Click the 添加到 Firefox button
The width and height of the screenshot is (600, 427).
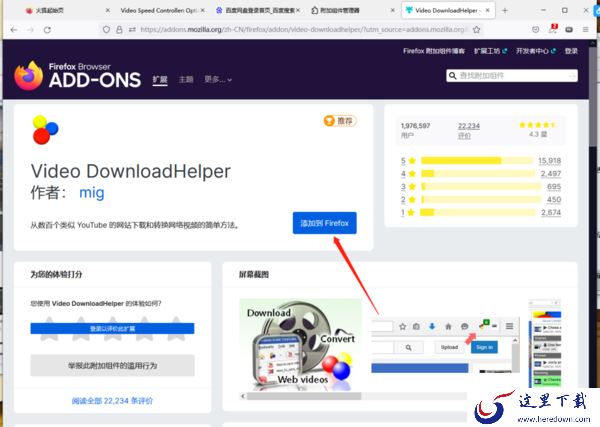click(324, 223)
